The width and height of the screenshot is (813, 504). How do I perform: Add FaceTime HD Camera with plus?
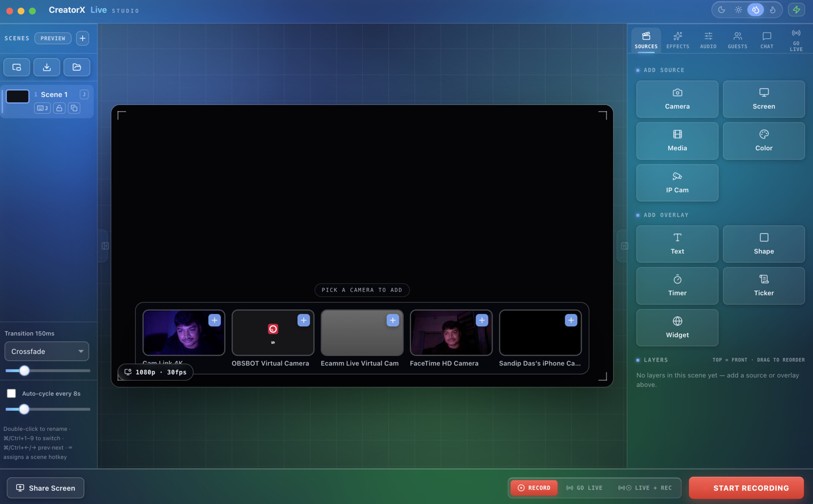[482, 320]
